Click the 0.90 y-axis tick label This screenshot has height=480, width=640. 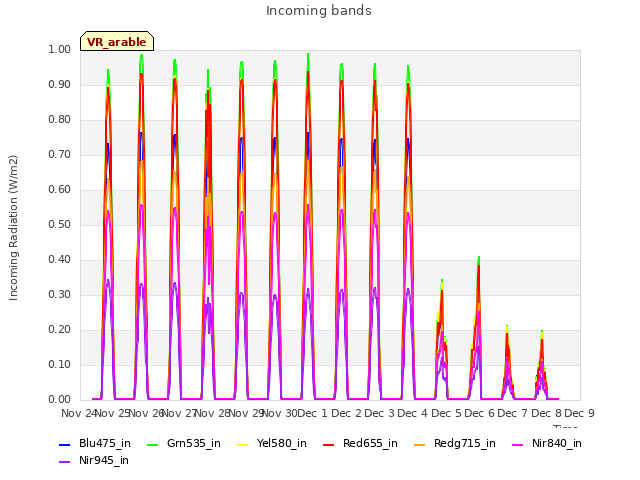pyautogui.click(x=60, y=84)
